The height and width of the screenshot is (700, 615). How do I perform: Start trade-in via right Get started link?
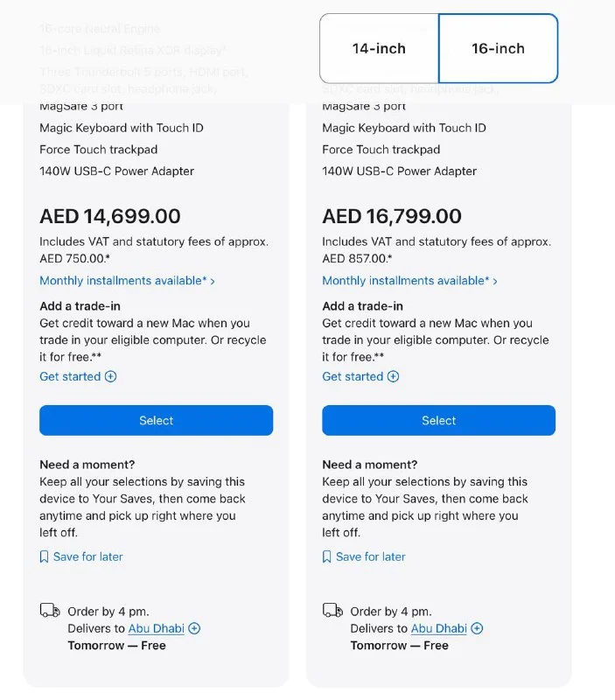coord(353,377)
